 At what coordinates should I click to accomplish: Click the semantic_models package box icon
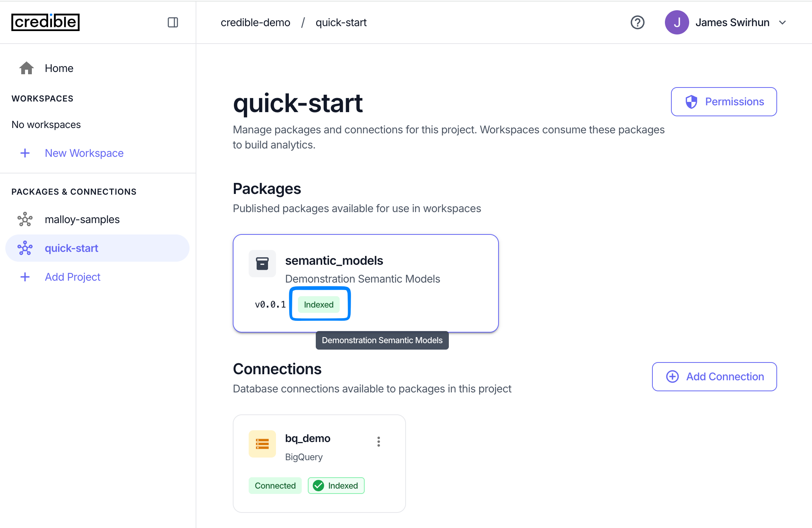point(262,264)
